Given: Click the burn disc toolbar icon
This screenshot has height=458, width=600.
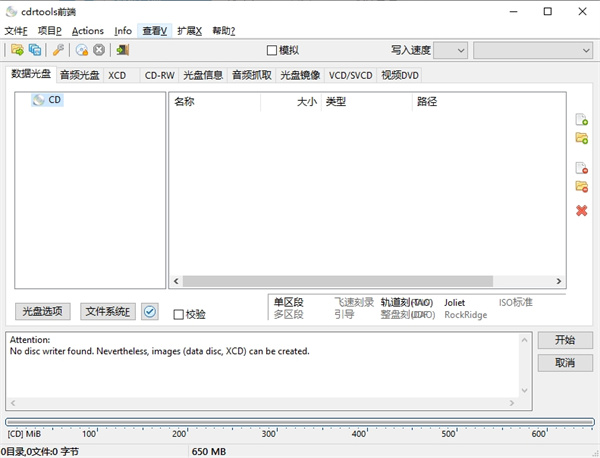Looking at the screenshot, I should (x=82, y=50).
